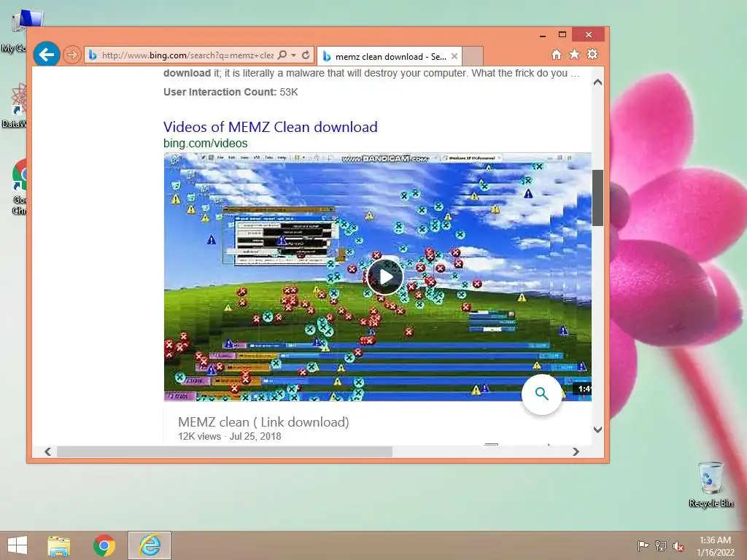Viewport: 747px width, 560px height.
Task: Close the Internet Explorer window
Action: coord(589,35)
